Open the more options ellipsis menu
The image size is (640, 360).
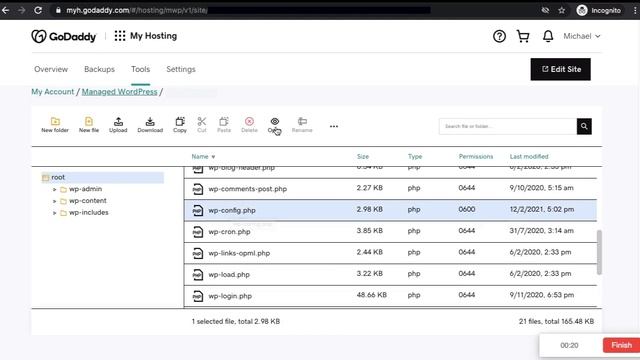click(x=334, y=126)
